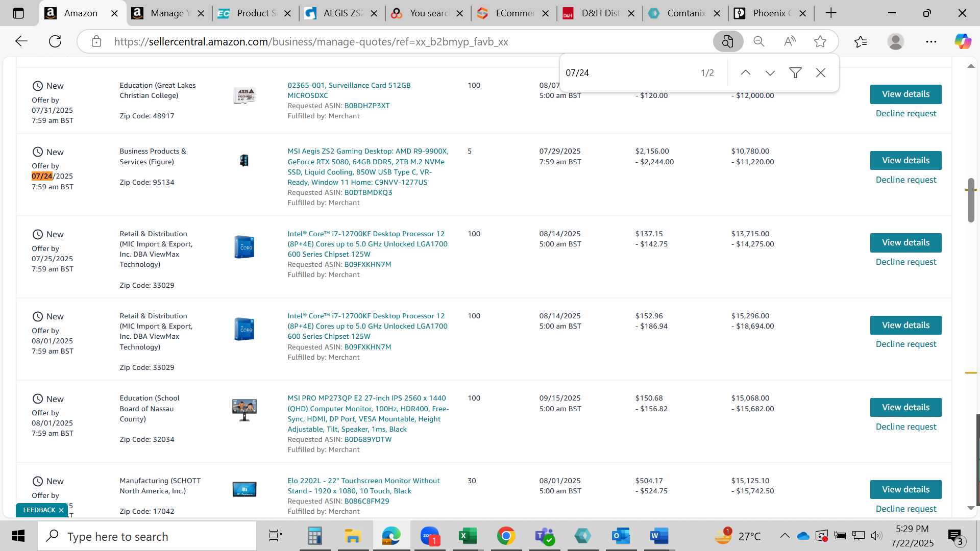The width and height of the screenshot is (980, 551).
Task: Click the MSI Aegis desktop thumbnail
Action: (x=244, y=161)
